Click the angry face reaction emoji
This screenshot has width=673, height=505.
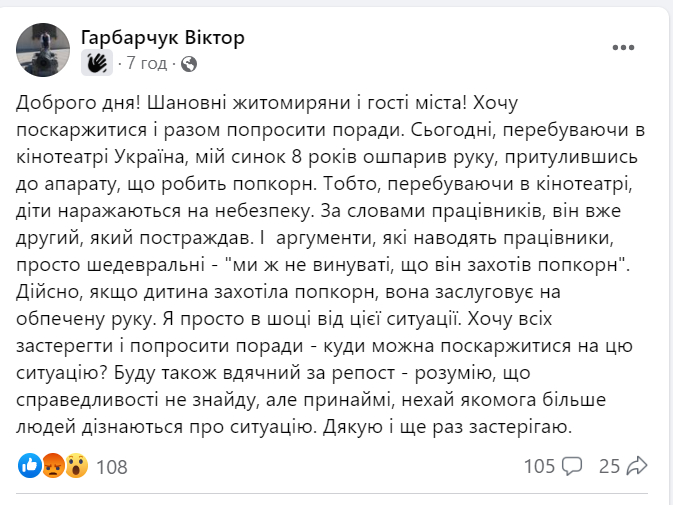(53, 465)
